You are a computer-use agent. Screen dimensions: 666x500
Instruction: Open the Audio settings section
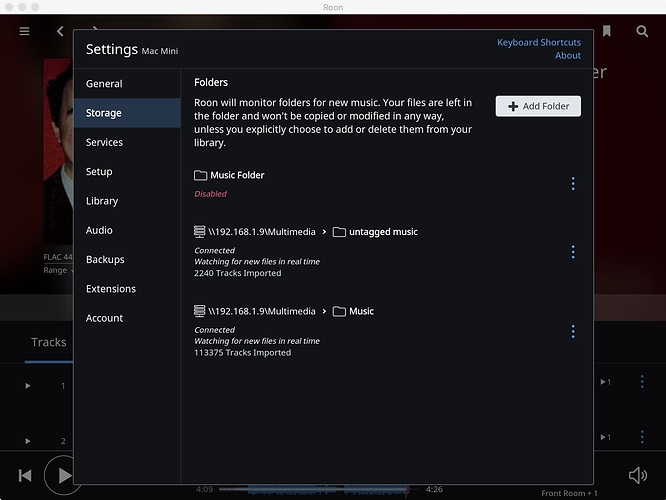[127, 230]
